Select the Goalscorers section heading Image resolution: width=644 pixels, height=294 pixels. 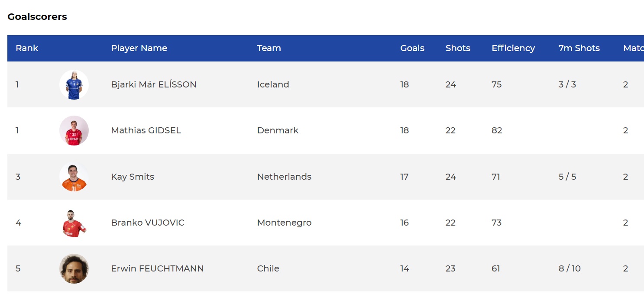click(37, 17)
